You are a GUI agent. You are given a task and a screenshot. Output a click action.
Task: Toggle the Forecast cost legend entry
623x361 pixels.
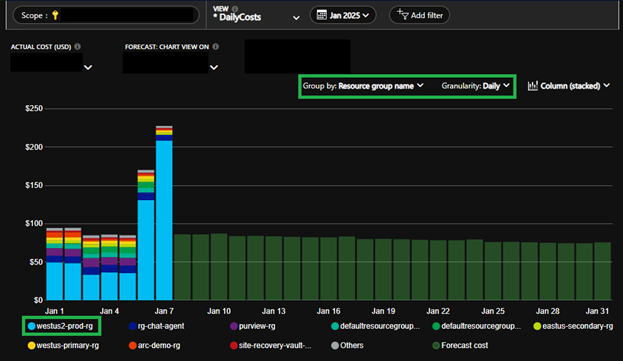(x=460, y=345)
